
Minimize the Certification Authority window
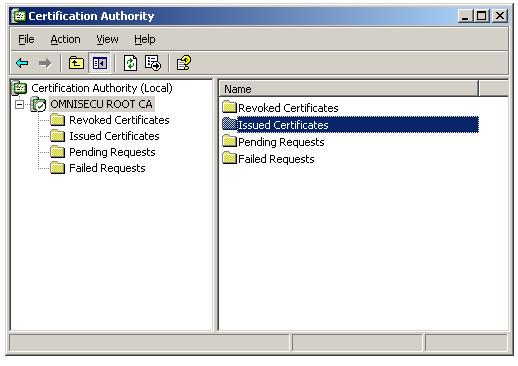(465, 16)
